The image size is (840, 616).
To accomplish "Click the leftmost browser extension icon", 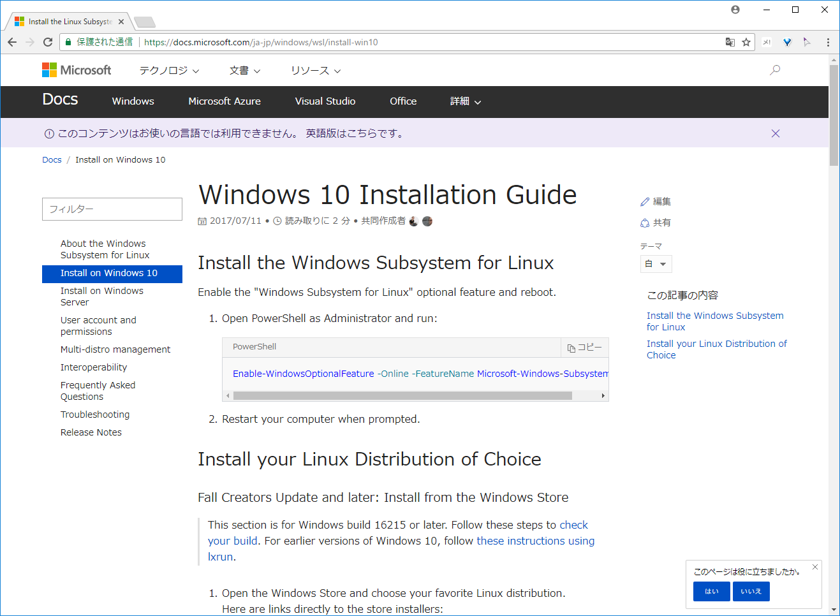I will click(767, 42).
